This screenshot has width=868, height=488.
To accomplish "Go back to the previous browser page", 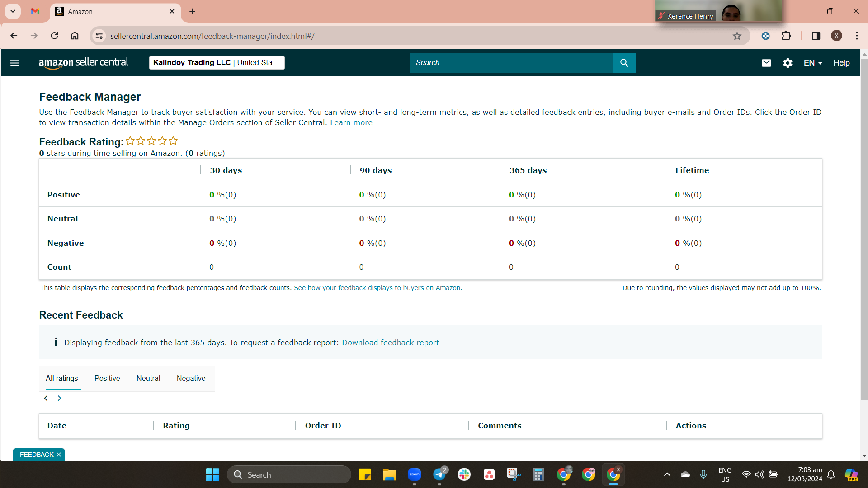I will click(x=14, y=36).
